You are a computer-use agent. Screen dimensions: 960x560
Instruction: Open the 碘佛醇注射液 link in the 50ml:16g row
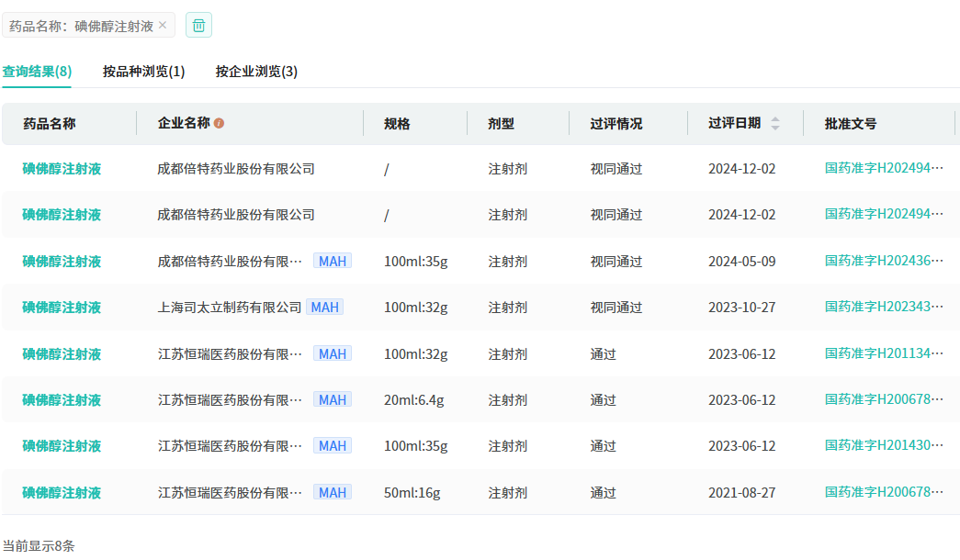click(x=62, y=493)
